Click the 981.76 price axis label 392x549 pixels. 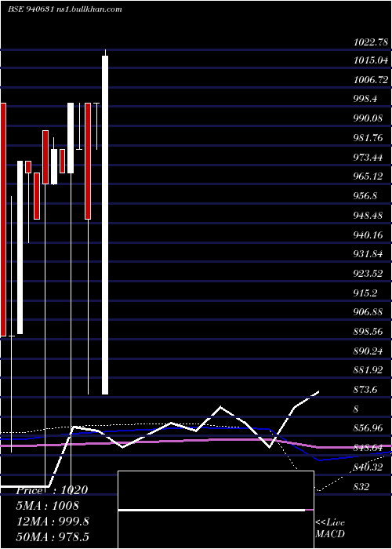point(368,138)
